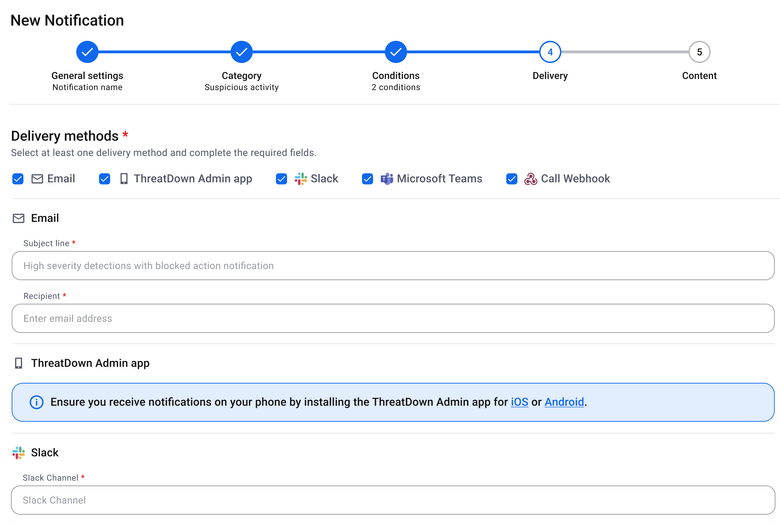Uncheck the Email delivery method
This screenshot has width=780, height=525.
[x=18, y=179]
